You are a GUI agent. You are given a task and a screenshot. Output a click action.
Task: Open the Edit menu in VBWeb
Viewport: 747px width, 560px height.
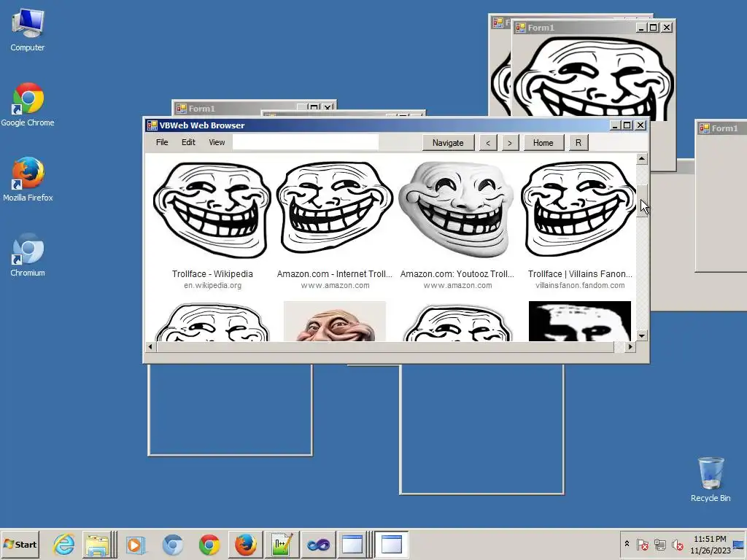(x=188, y=142)
